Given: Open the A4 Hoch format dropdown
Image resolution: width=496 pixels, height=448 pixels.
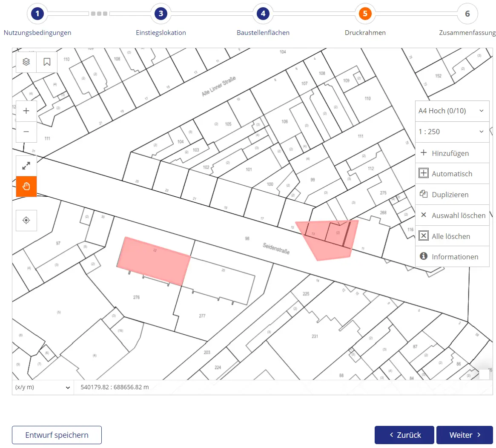Looking at the screenshot, I should coord(452,110).
